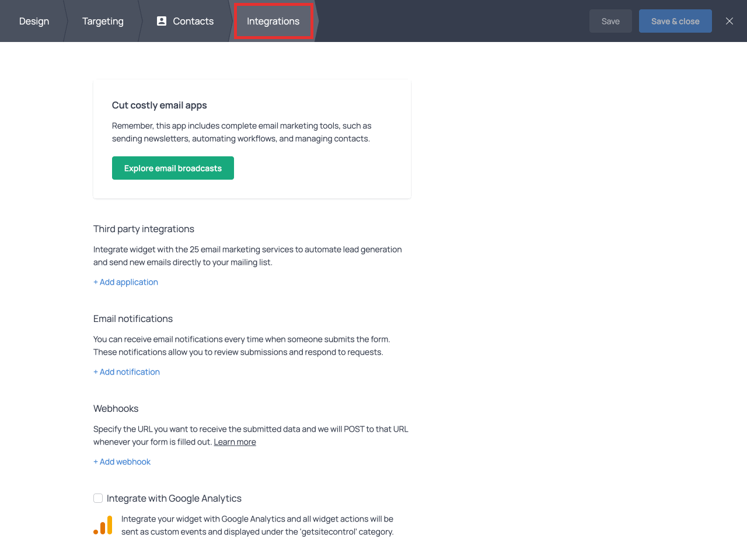The width and height of the screenshot is (747, 560).
Task: Switch to the Targeting tab
Action: 103,21
